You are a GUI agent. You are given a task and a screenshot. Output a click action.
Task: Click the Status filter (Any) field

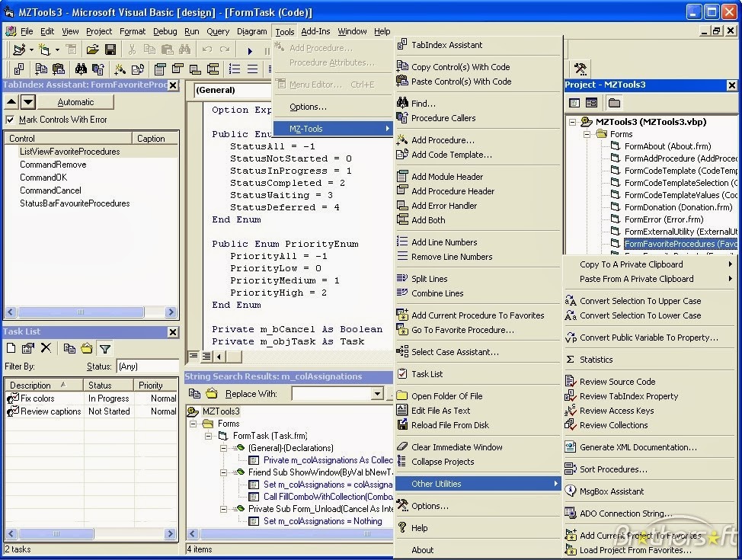[x=147, y=366]
